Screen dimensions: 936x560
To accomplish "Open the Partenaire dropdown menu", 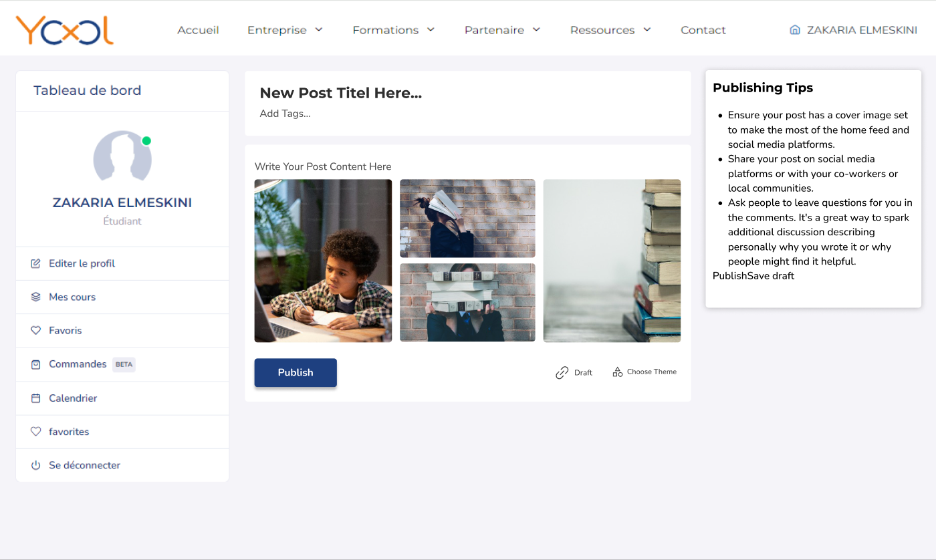I will pyautogui.click(x=503, y=30).
